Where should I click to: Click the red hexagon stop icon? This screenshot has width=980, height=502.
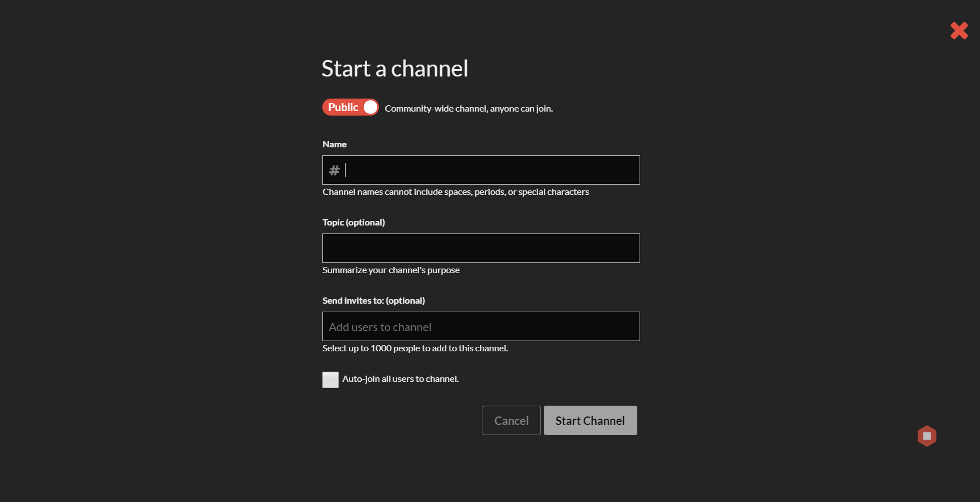click(x=927, y=436)
